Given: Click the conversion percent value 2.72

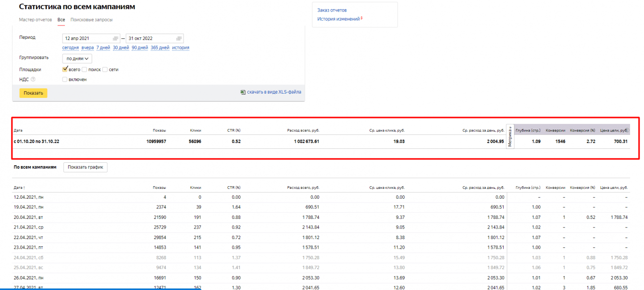Looking at the screenshot, I should coord(591,142).
